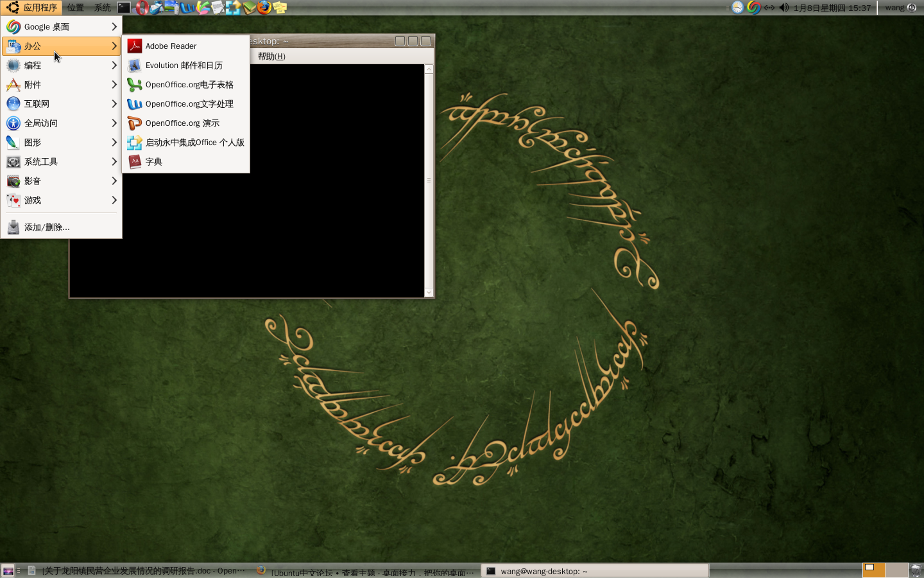
Task: Open the network connection tray icon
Action: [769, 8]
